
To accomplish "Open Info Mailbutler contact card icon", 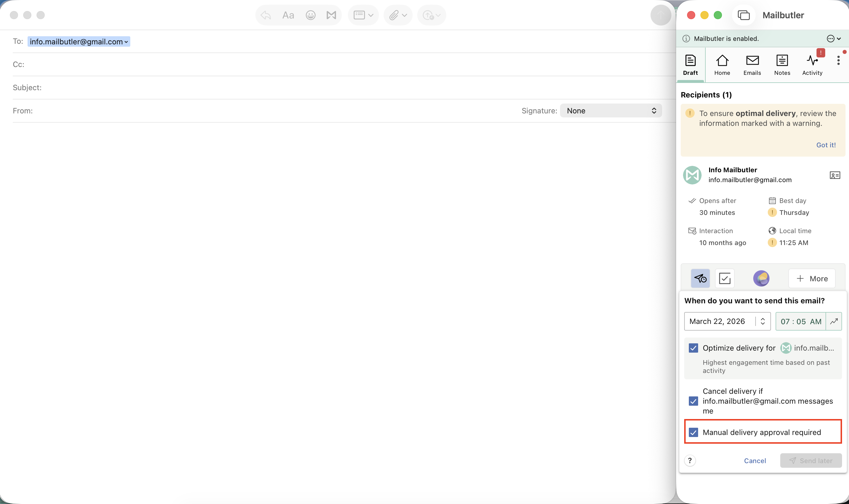I will (x=835, y=175).
